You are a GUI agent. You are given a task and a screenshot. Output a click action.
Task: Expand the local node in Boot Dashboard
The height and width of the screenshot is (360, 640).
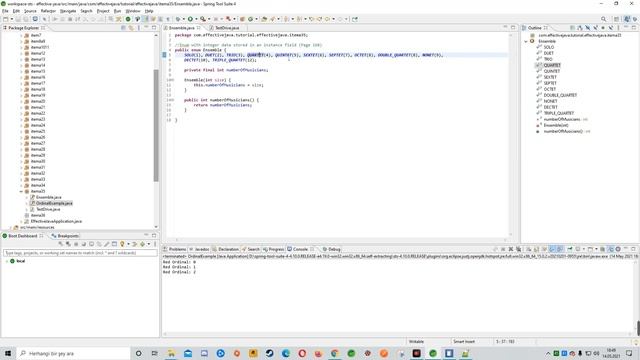(6, 261)
